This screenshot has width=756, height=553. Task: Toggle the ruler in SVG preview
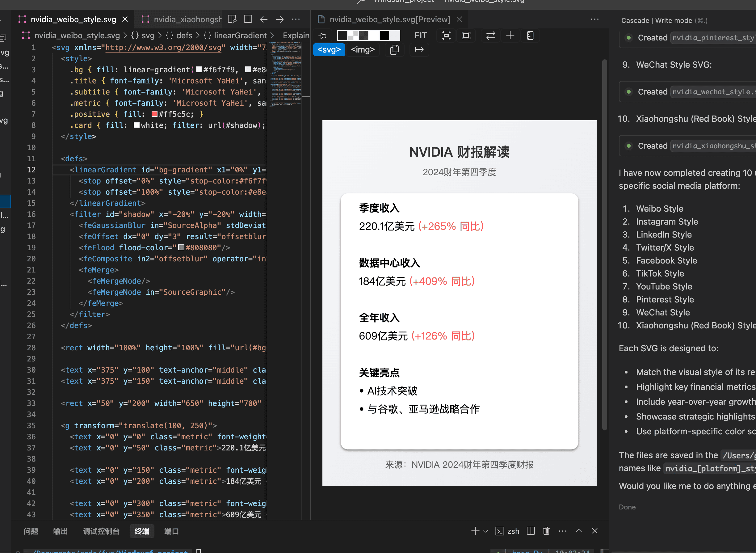coord(530,36)
